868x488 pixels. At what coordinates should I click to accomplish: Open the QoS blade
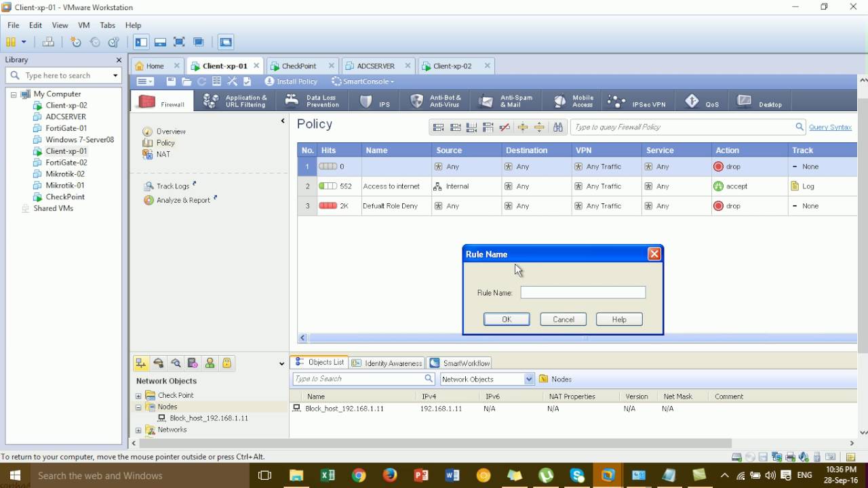702,101
